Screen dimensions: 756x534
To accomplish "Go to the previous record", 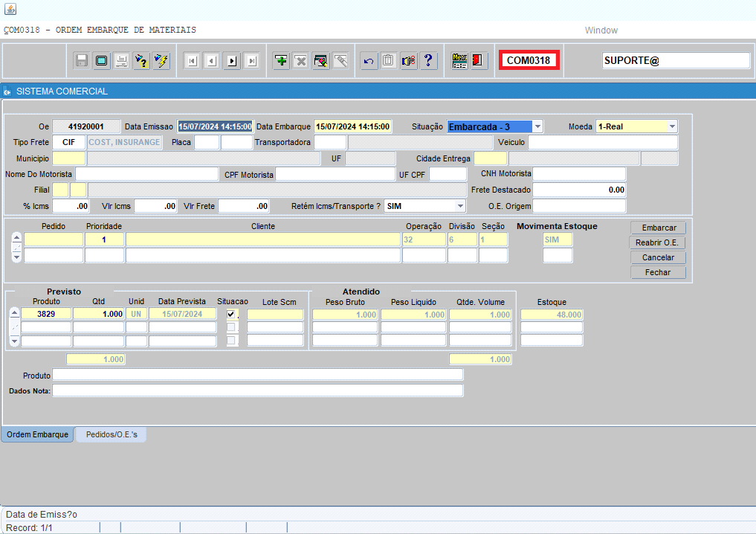I will 212,61.
